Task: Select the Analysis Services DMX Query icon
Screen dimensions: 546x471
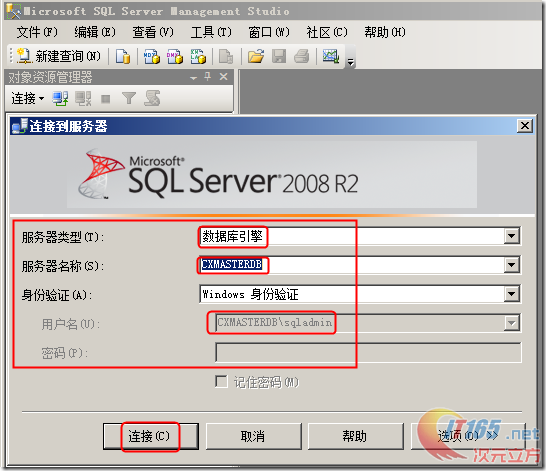Action: click(x=175, y=56)
